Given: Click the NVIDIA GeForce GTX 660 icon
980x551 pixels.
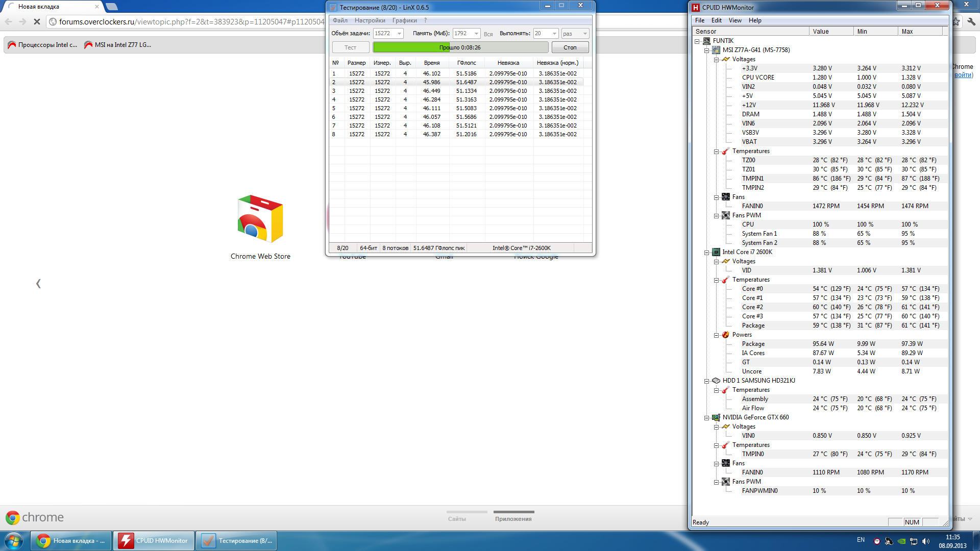Looking at the screenshot, I should coord(716,417).
